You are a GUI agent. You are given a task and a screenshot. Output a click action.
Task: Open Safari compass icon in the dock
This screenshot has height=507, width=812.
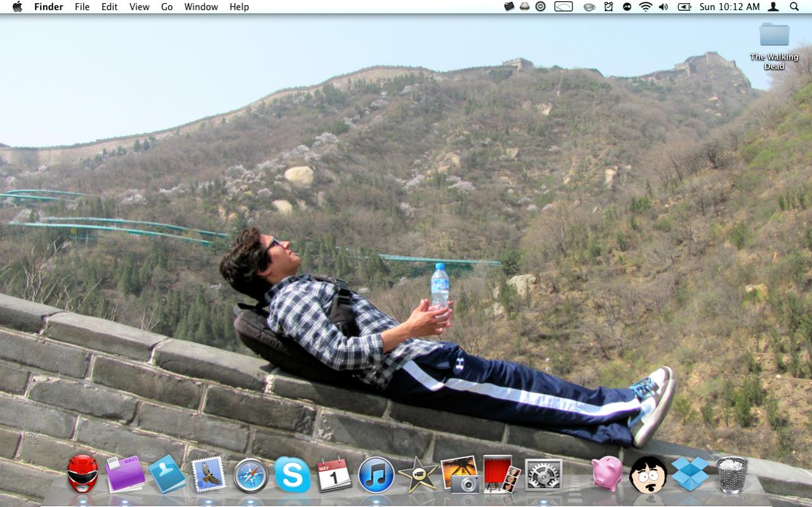pos(250,475)
